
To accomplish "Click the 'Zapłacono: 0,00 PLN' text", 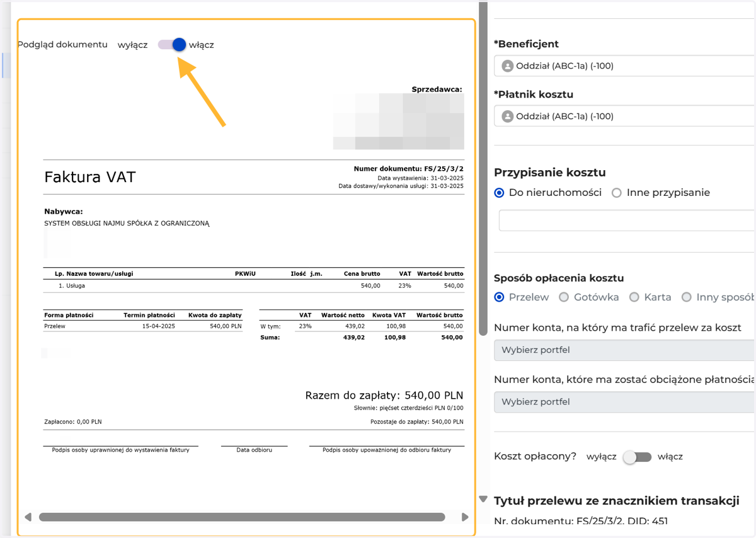I will [x=73, y=421].
